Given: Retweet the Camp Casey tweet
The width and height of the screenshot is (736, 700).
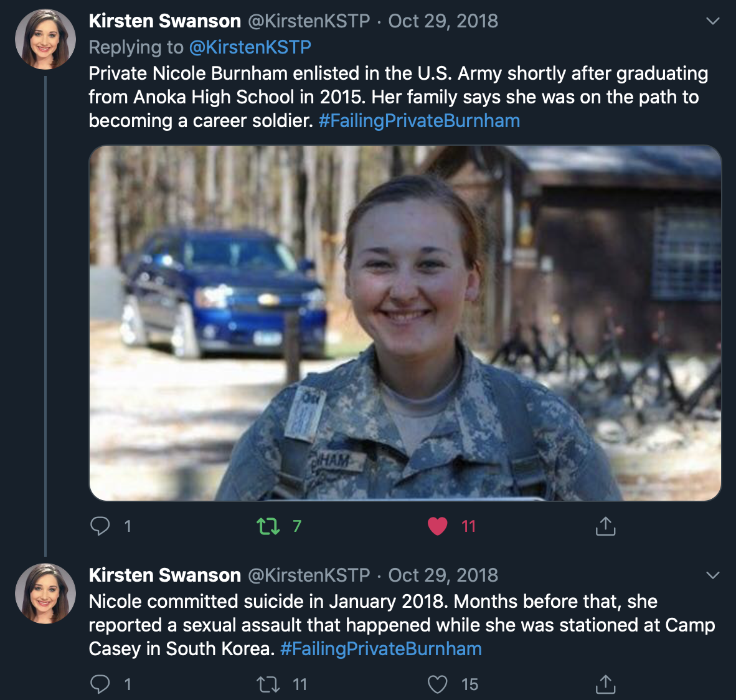Looking at the screenshot, I should (268, 684).
